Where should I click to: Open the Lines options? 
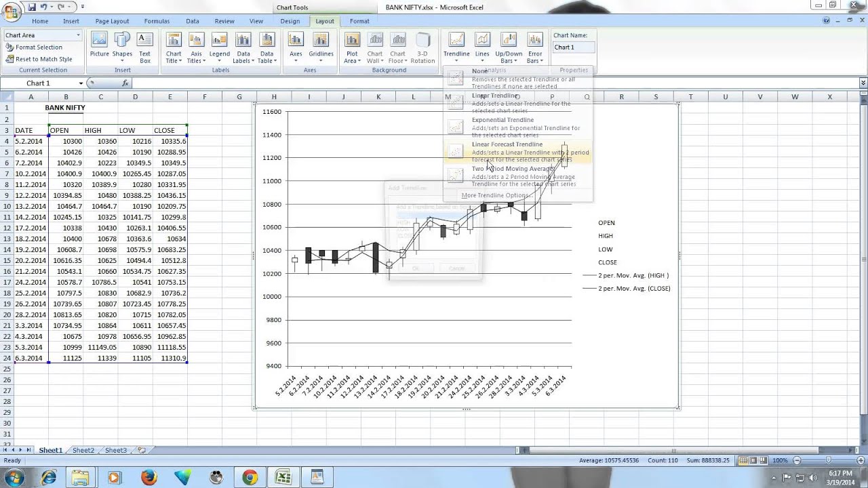[482, 47]
